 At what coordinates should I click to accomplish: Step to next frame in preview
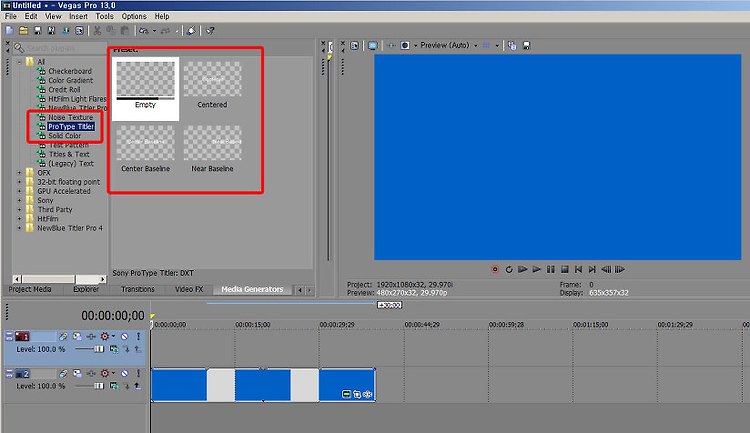pyautogui.click(x=620, y=269)
